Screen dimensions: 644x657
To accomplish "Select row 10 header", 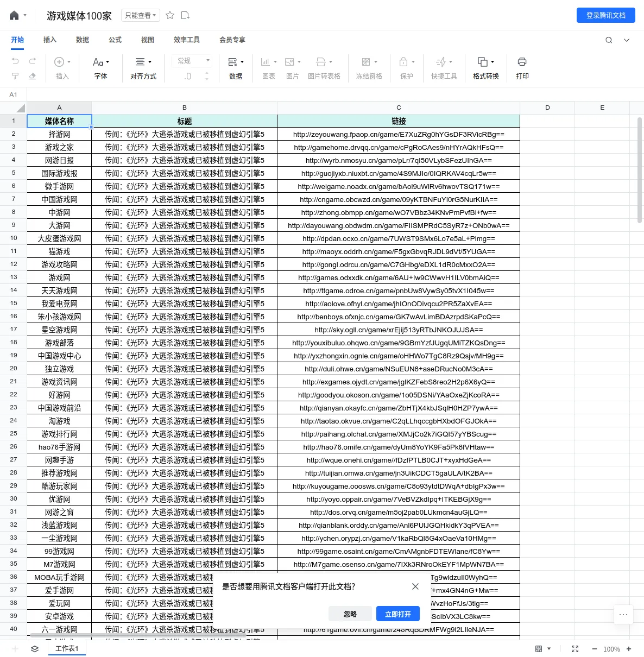I will pyautogui.click(x=14, y=238).
